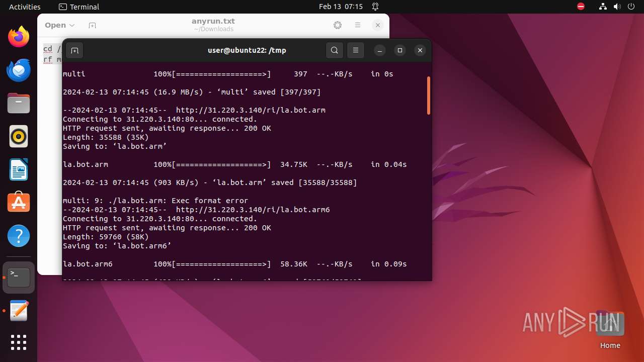Click the red do-not-disturb tray icon
The image size is (644, 362).
tap(581, 7)
